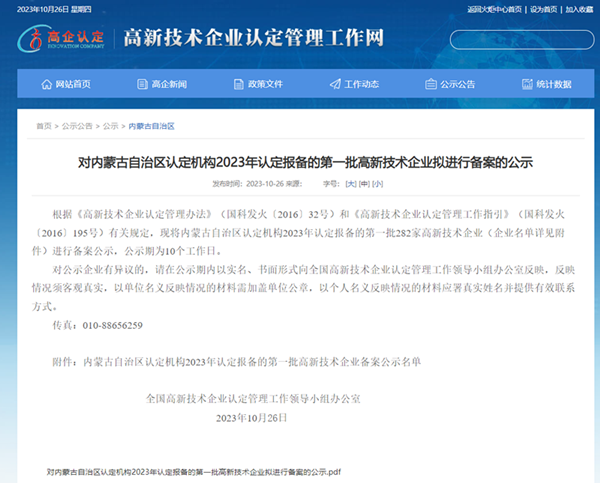Screen dimensions: 600x483
Task: Click the user icon beside 高企新闻
Action: point(140,84)
